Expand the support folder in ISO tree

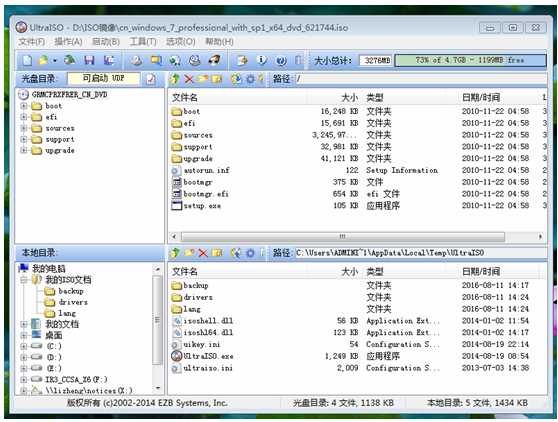point(24,139)
